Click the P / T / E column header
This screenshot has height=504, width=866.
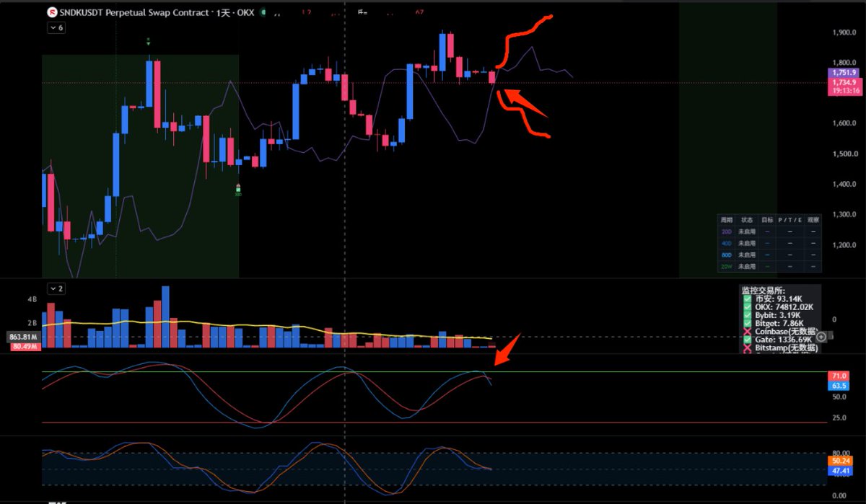pos(789,219)
